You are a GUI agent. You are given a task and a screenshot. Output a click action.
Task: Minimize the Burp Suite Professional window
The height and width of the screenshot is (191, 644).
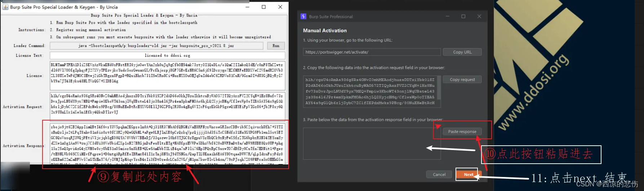tap(448, 17)
